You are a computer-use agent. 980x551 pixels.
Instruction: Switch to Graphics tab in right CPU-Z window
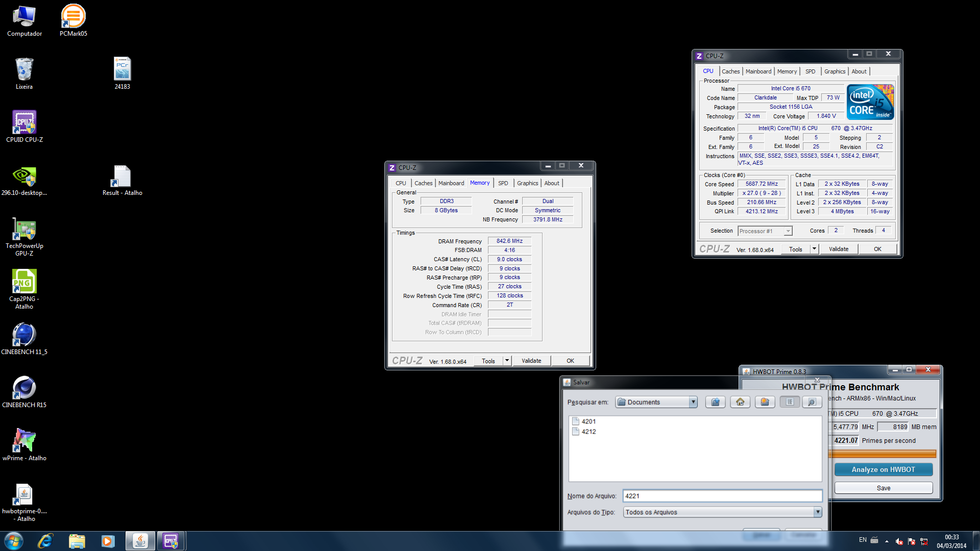click(x=835, y=71)
